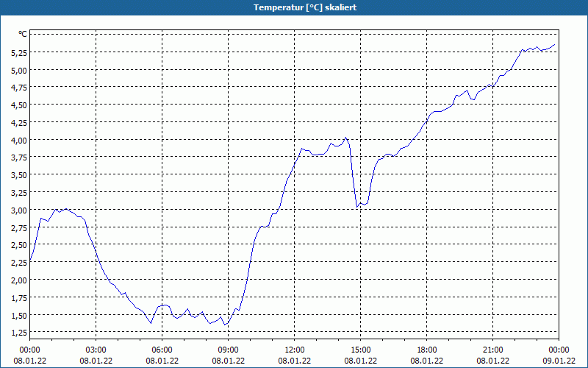Select the 5,25 y-axis value
The width and height of the screenshot is (588, 368).
pos(19,53)
